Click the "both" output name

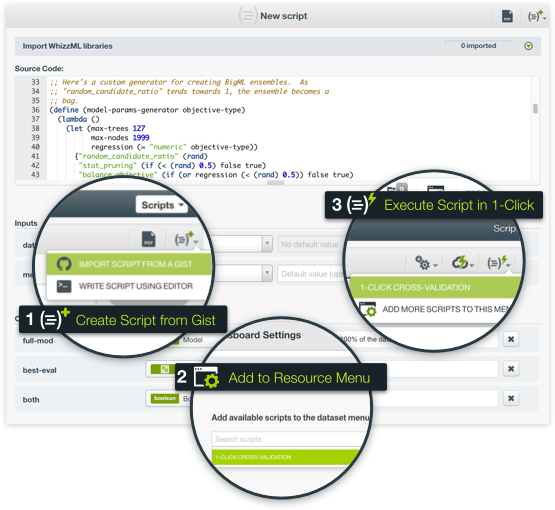pos(31,400)
